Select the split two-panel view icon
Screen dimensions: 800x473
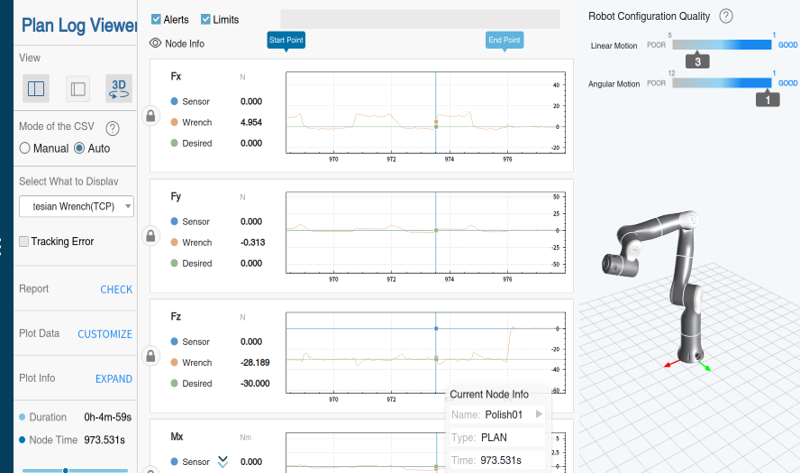(36, 88)
